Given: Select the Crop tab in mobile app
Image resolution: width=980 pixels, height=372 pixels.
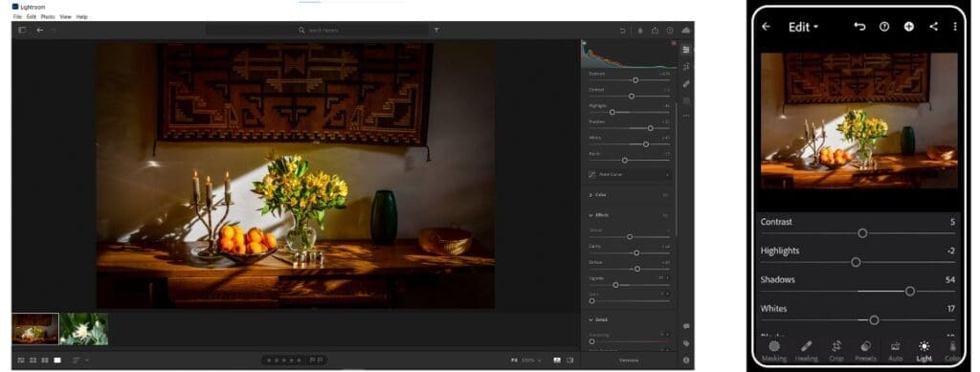Looking at the screenshot, I should pos(836,351).
